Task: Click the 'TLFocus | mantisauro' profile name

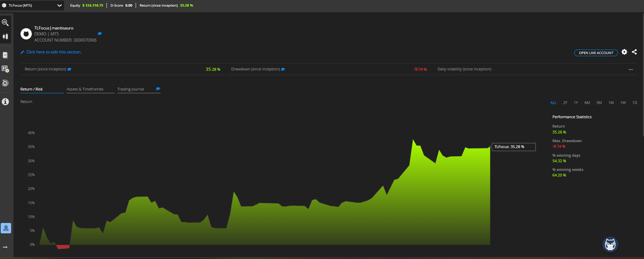Action: click(x=54, y=28)
